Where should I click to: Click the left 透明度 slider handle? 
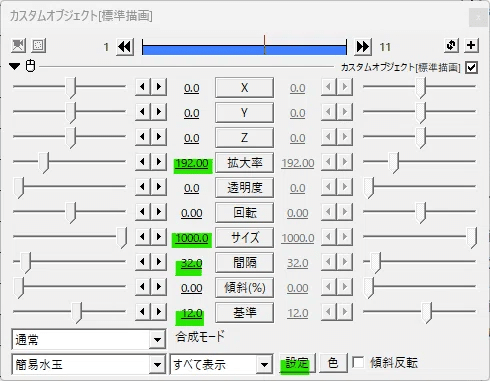[19, 188]
